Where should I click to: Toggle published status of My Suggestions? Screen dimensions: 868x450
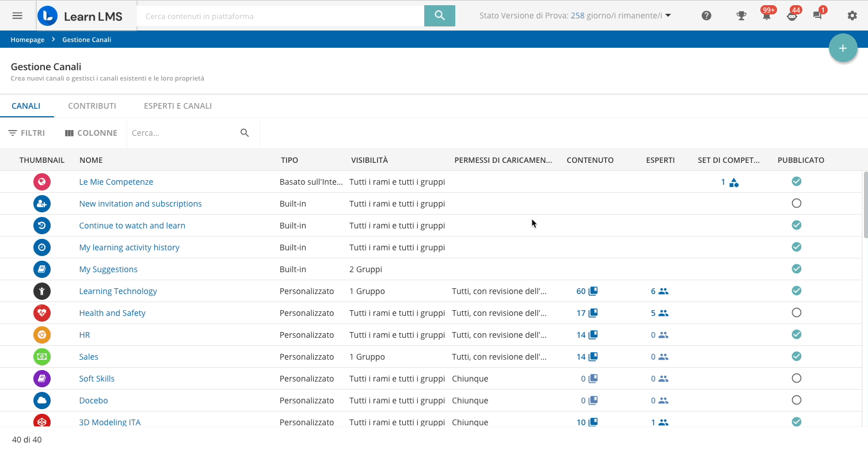(797, 269)
